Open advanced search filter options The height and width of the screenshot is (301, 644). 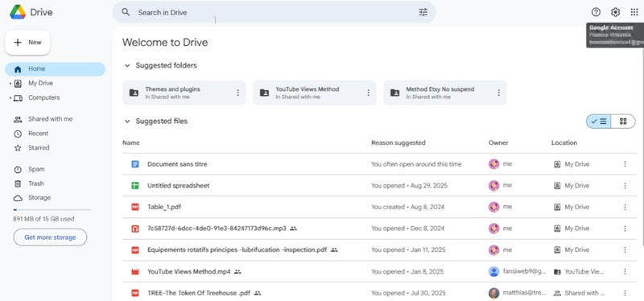423,12
